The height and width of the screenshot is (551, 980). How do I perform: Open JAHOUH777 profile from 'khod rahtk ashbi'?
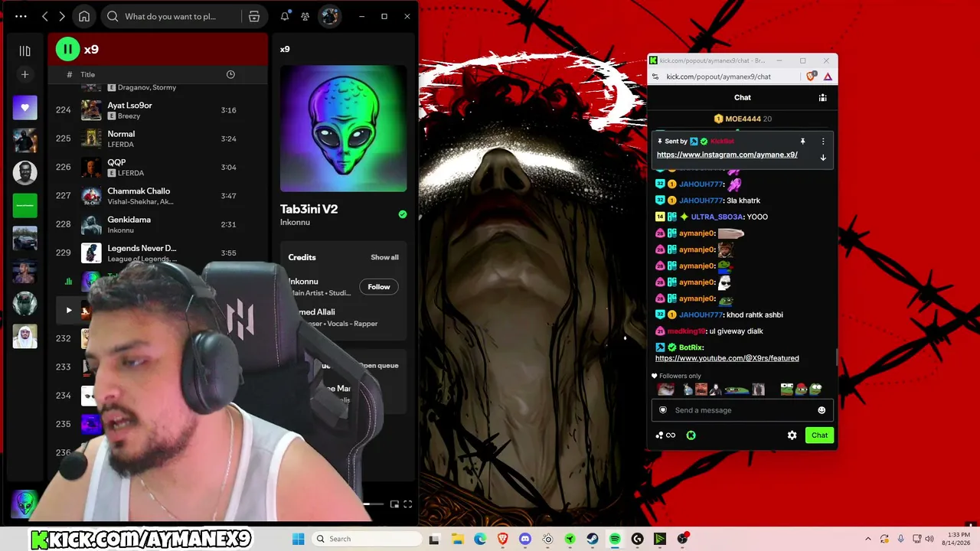pyautogui.click(x=701, y=315)
